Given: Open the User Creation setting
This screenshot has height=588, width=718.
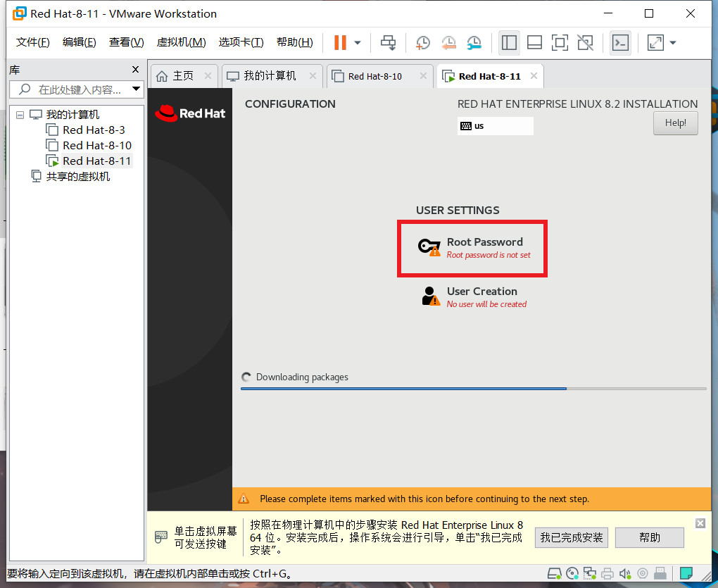Looking at the screenshot, I should pyautogui.click(x=474, y=296).
